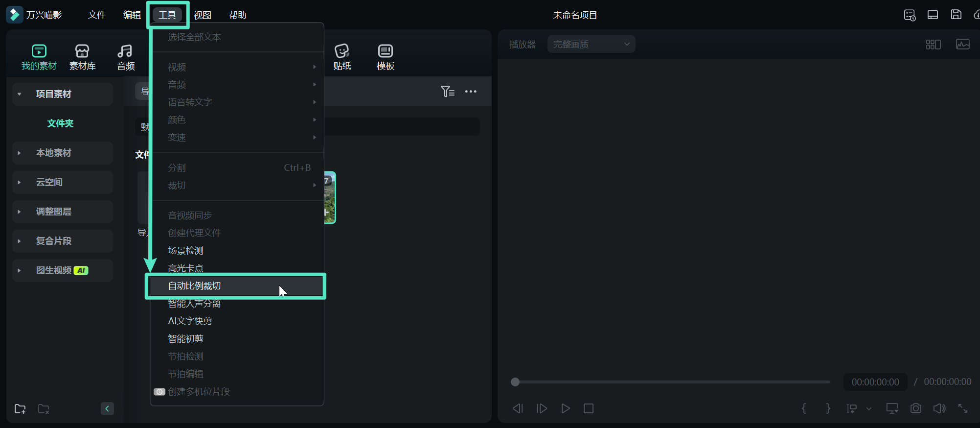
Task: Switch to 素材库 stock media library
Action: pos(82,57)
